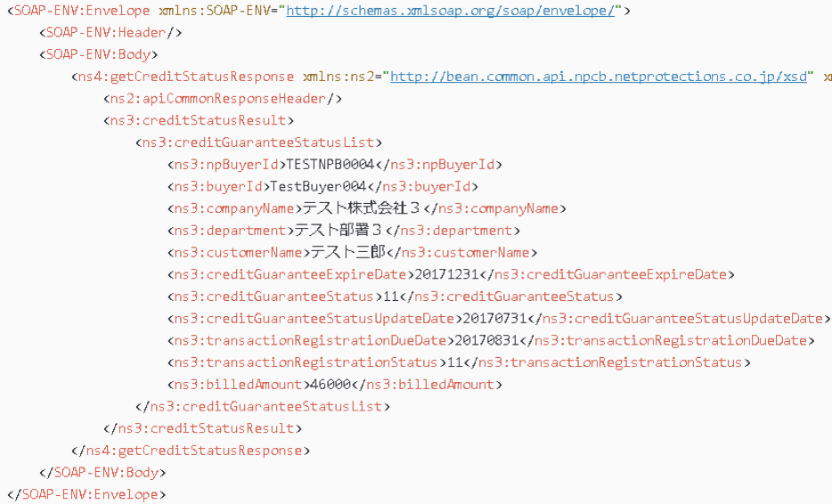832x504 pixels.
Task: Click the buyerId value TestBuyer004
Action: click(x=318, y=187)
